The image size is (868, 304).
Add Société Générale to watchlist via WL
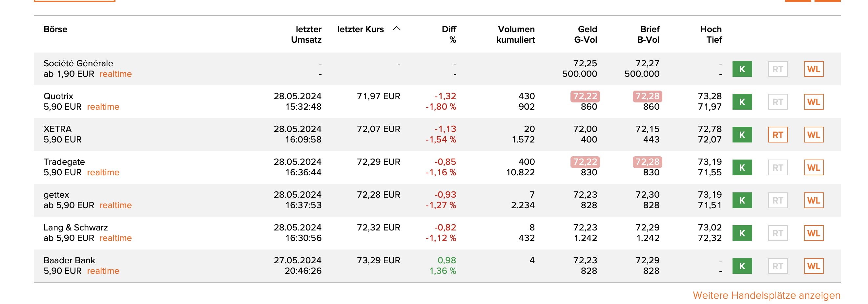pos(814,69)
